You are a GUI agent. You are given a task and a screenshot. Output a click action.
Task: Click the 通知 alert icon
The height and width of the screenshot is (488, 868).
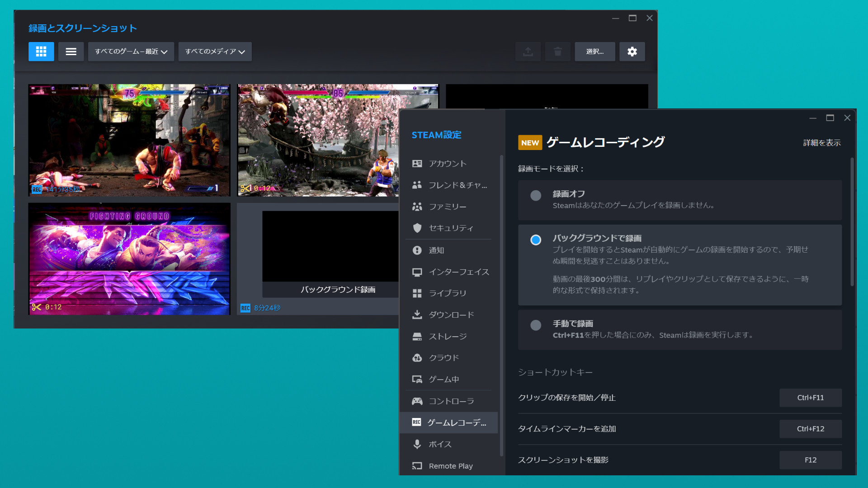click(x=417, y=250)
